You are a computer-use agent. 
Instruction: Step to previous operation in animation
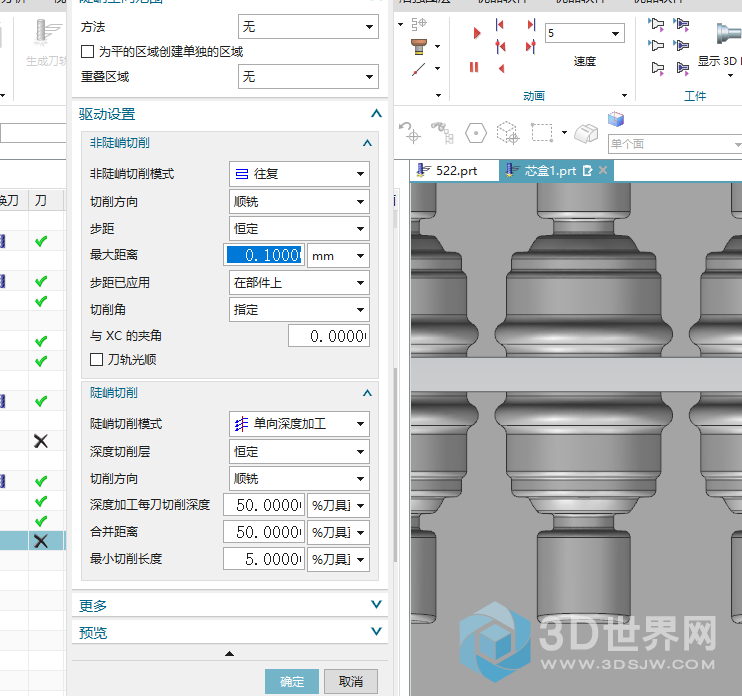500,46
